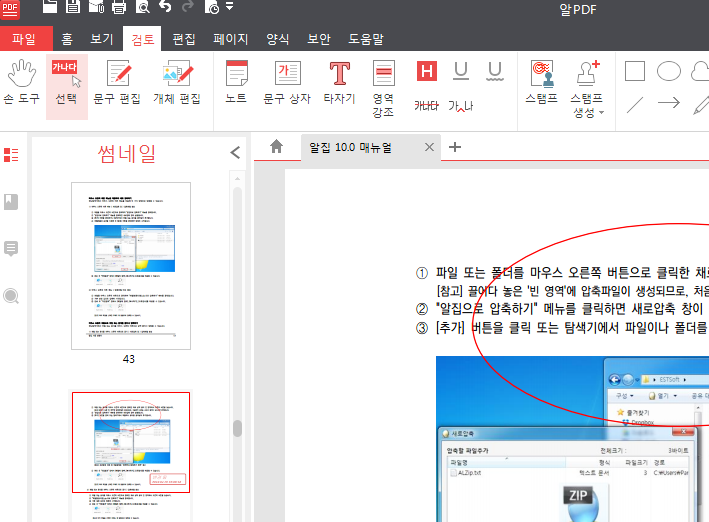Open a new tab with plus button

tap(455, 147)
